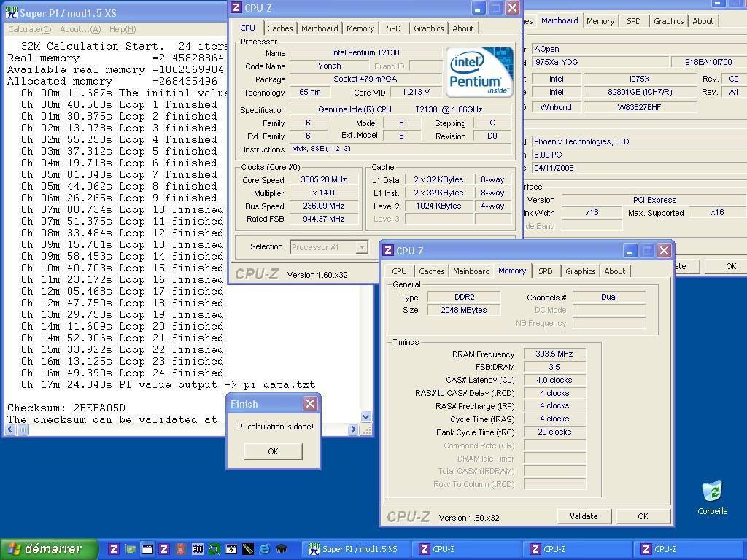Click green circuit board quick launch icon
The image size is (747, 560).
point(130,549)
